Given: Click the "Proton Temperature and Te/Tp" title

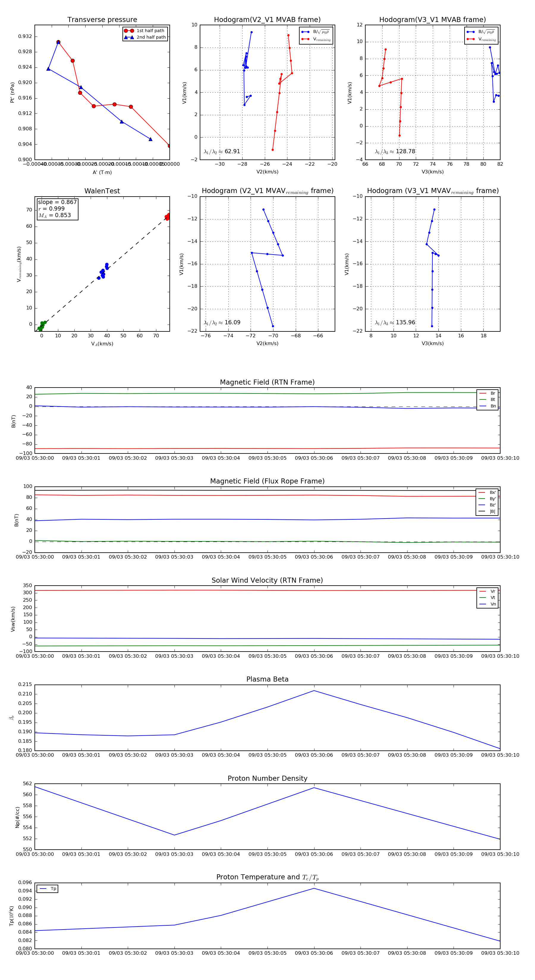Looking at the screenshot, I should point(267,877).
